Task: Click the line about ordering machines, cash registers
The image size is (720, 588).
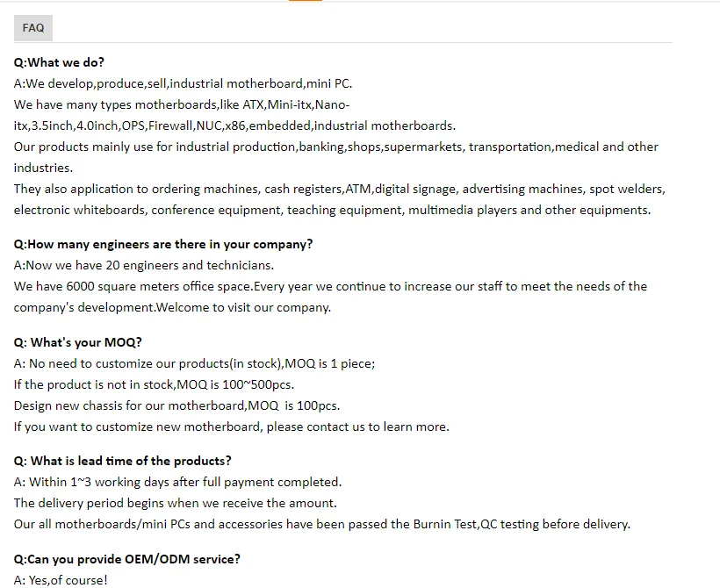Action: 339,189
